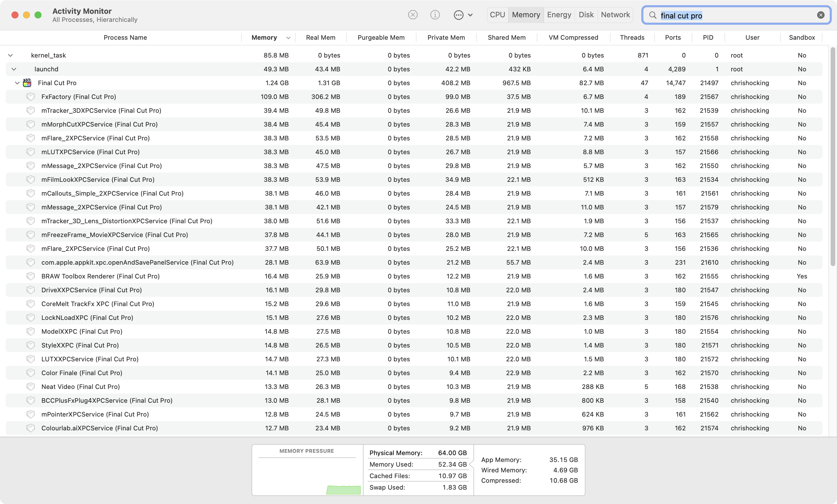Collapse the launchd process tree
The image size is (837, 504).
pyautogui.click(x=14, y=69)
